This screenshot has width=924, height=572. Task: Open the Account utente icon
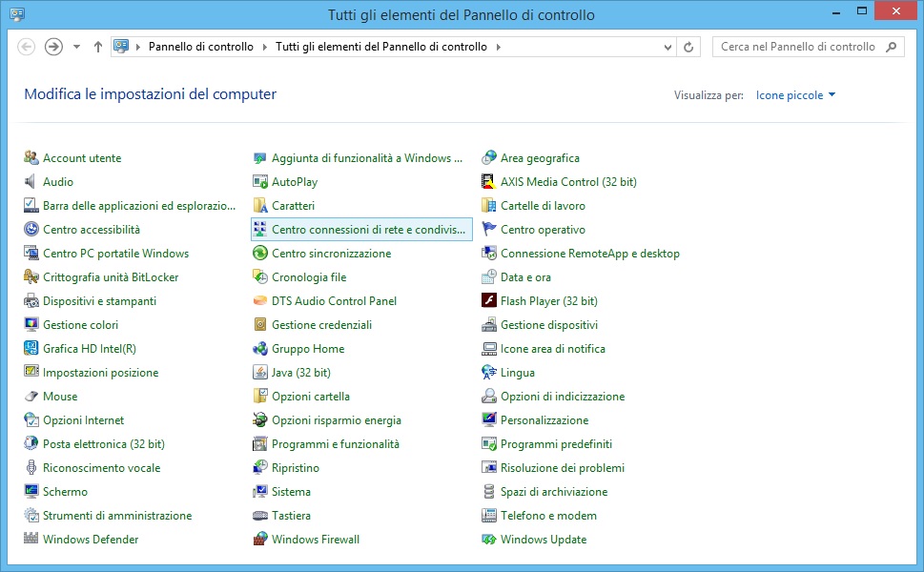tap(31, 158)
